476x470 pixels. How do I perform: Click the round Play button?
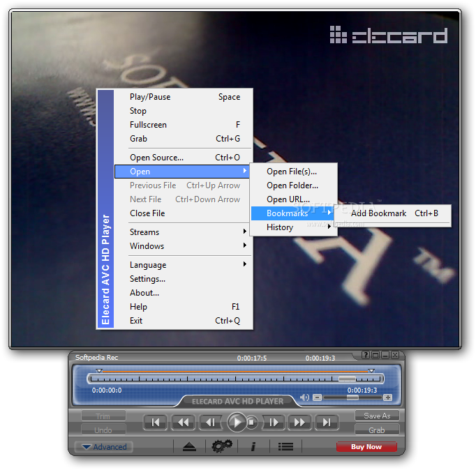(237, 422)
